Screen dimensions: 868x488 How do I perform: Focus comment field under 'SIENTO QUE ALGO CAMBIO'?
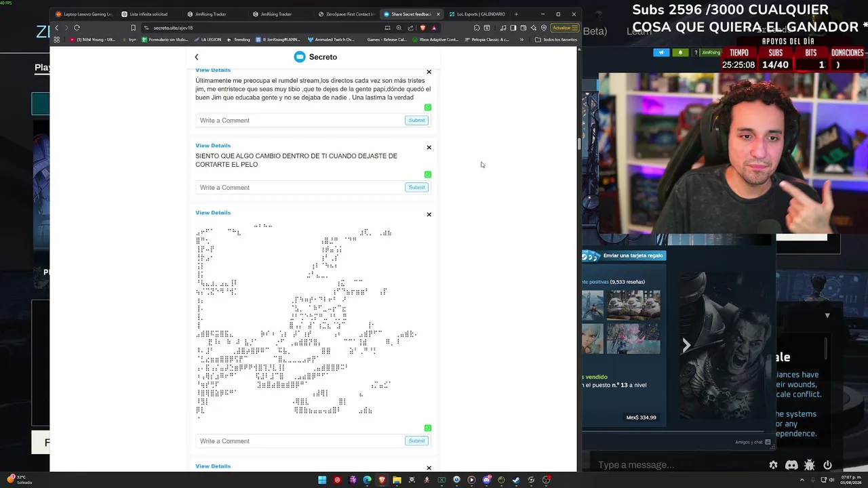coord(300,188)
